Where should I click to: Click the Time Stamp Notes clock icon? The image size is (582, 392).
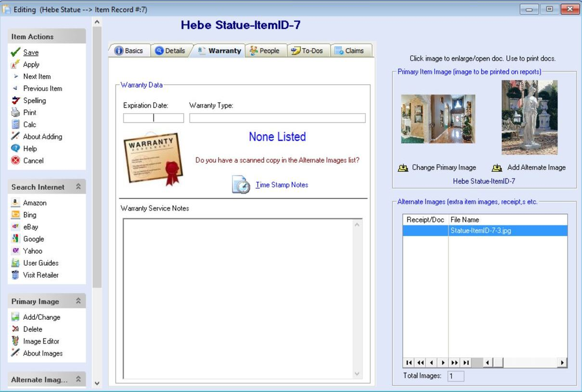pos(241,184)
